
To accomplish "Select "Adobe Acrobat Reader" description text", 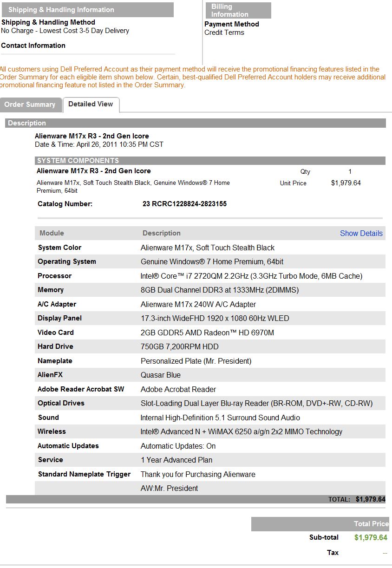I will [178, 390].
